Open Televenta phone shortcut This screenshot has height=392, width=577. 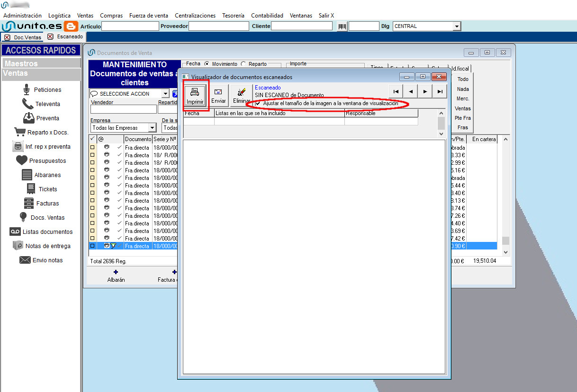(41, 104)
